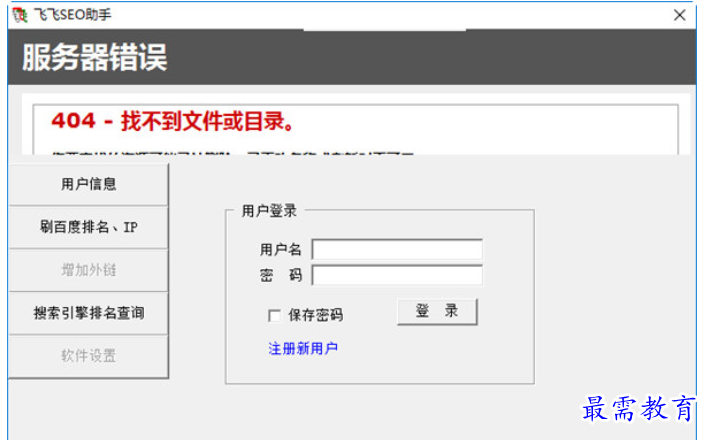Image resolution: width=704 pixels, height=440 pixels.
Task: Click the 密码 field label
Action: [x=281, y=275]
